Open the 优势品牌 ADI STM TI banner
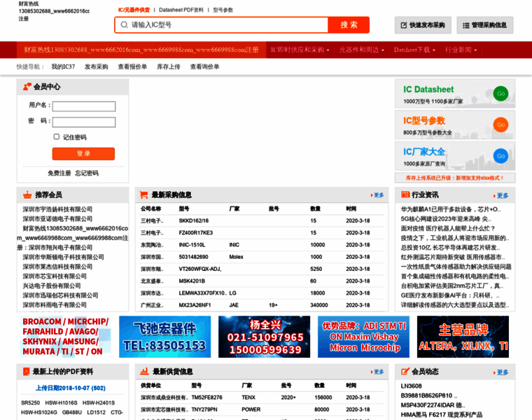532x420 pixels. pyautogui.click(x=364, y=337)
